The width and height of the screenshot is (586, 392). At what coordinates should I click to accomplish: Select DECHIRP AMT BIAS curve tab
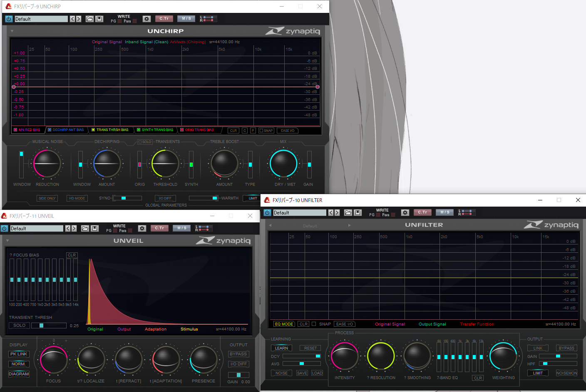click(66, 130)
